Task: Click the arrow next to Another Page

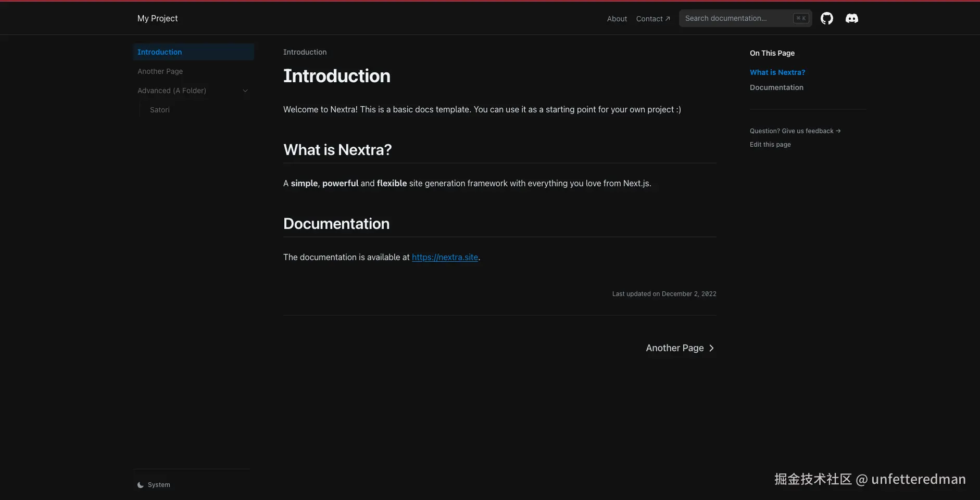Action: tap(711, 348)
